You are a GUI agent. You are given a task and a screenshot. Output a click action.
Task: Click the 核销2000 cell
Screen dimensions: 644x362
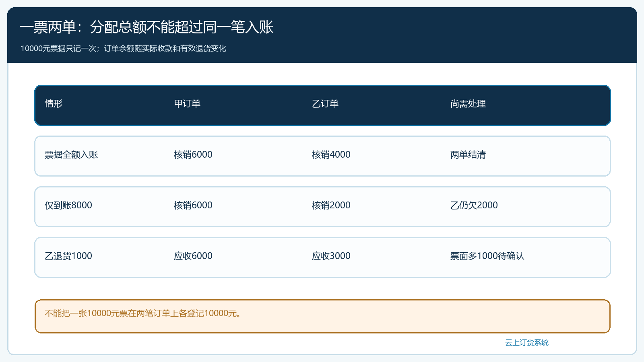click(x=331, y=206)
